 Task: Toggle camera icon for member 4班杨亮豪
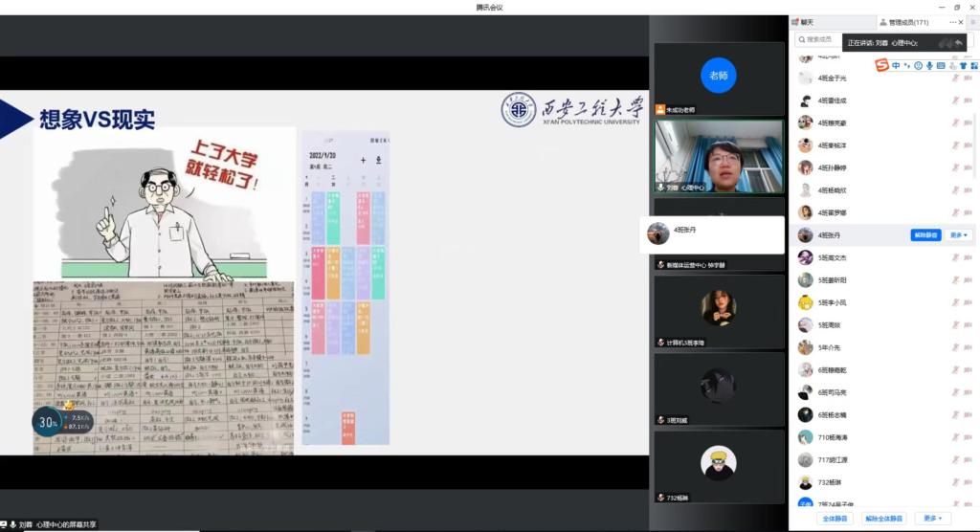(967, 122)
